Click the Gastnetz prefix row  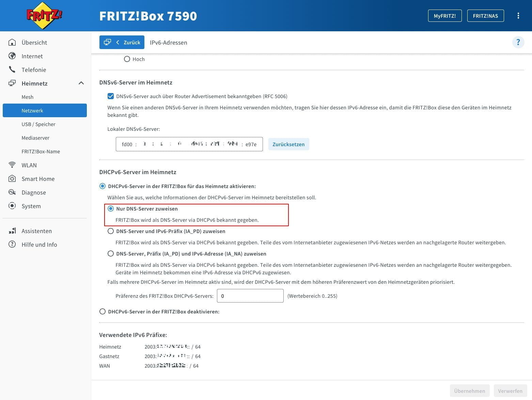tap(150, 356)
